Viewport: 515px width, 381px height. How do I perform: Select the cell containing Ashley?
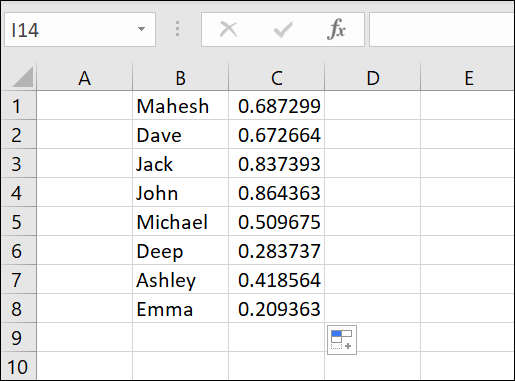(180, 279)
